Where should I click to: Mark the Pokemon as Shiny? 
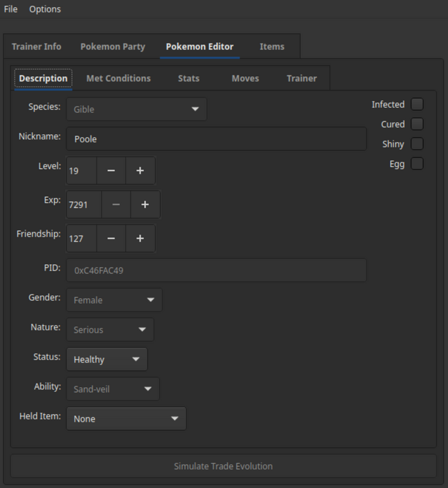(417, 144)
